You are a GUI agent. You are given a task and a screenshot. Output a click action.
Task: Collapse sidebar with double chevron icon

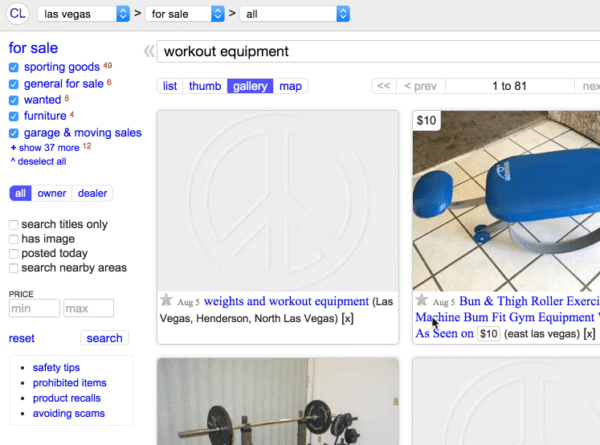[x=149, y=51]
